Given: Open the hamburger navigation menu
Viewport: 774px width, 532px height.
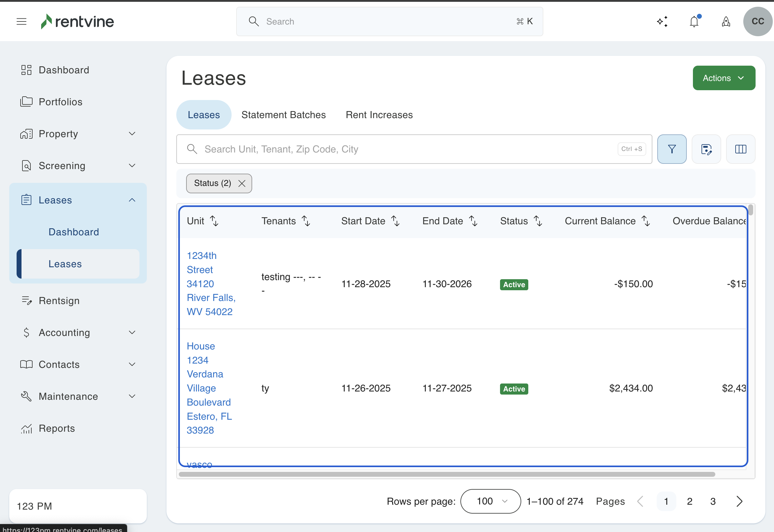Looking at the screenshot, I should pyautogui.click(x=21, y=22).
